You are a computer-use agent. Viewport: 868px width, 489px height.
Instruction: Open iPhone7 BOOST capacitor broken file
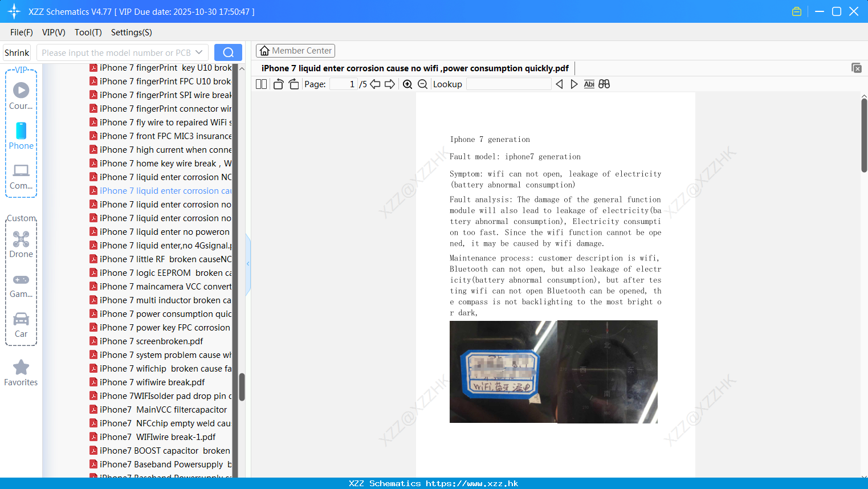pos(160,451)
